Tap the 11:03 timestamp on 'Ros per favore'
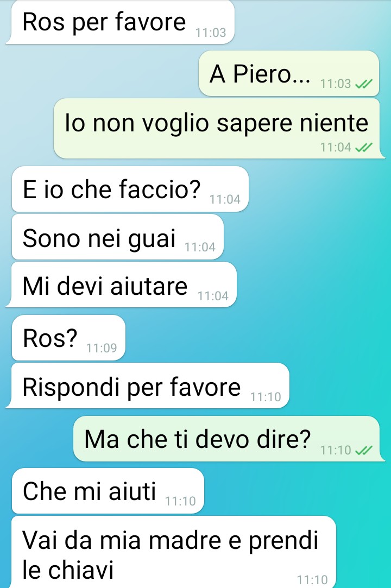391x588 pixels. [x=211, y=33]
